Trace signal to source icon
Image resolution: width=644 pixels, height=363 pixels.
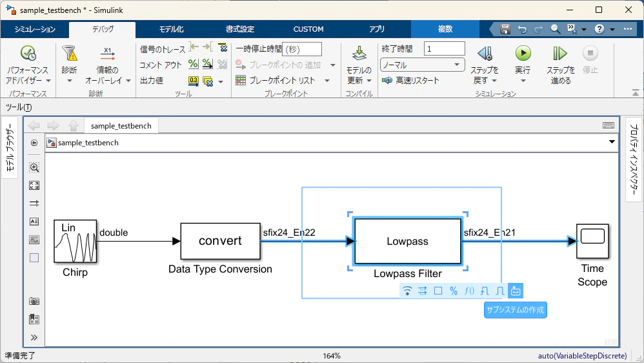tap(194, 47)
